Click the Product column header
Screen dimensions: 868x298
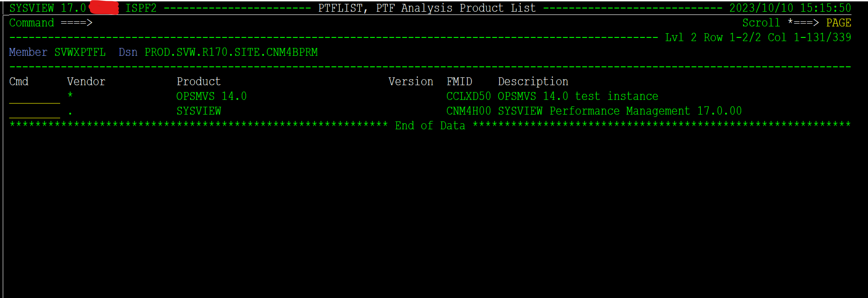tap(198, 82)
